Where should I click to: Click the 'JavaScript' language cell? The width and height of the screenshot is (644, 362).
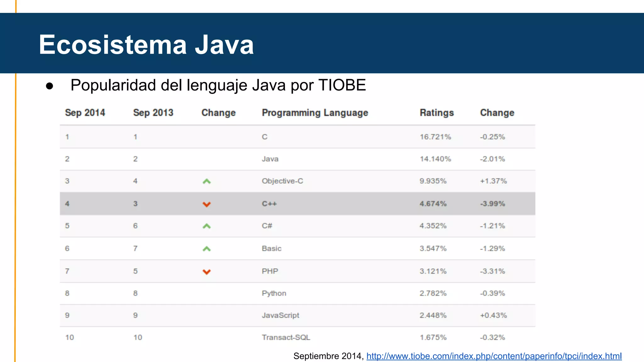(280, 315)
